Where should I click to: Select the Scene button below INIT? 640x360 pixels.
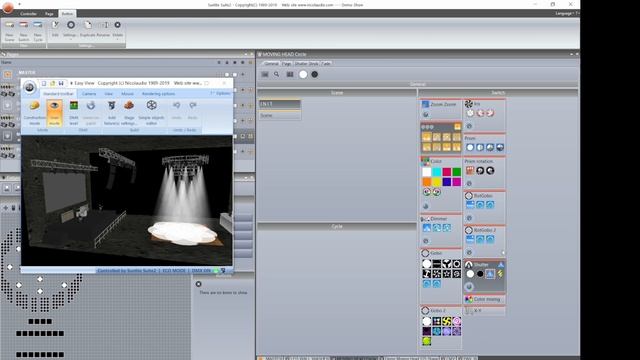pos(280,116)
